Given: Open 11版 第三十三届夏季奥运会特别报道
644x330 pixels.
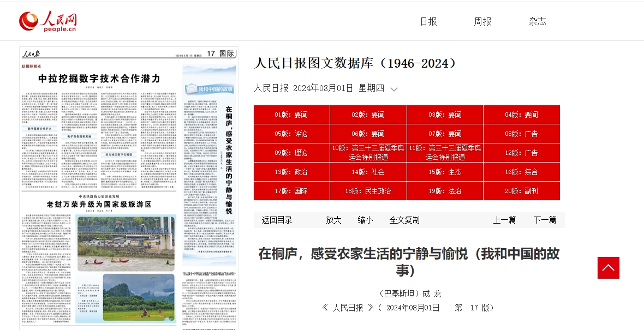Looking at the screenshot, I should 445,153.
